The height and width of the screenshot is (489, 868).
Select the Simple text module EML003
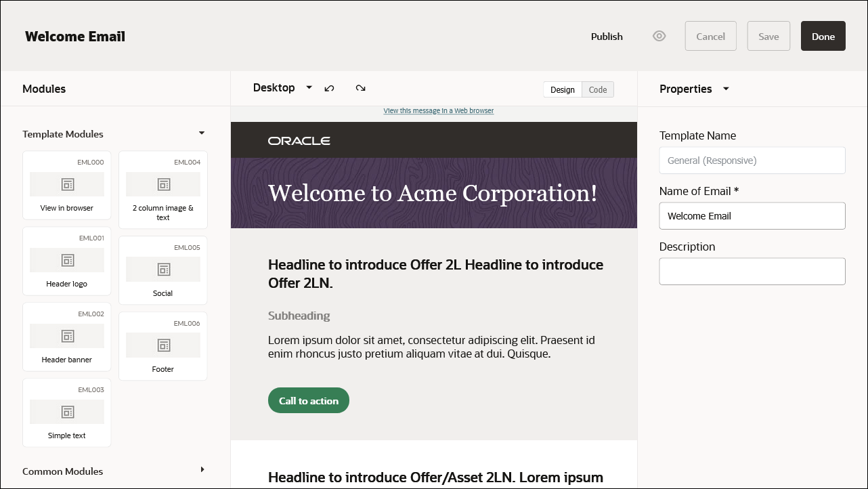coord(66,413)
